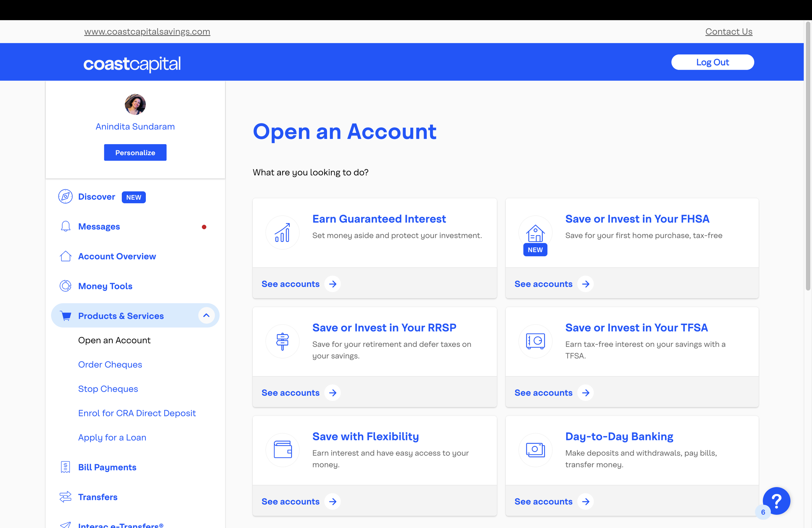The width and height of the screenshot is (812, 528).
Task: Click the arrow under Earn Guaranteed Interest
Action: (x=333, y=284)
